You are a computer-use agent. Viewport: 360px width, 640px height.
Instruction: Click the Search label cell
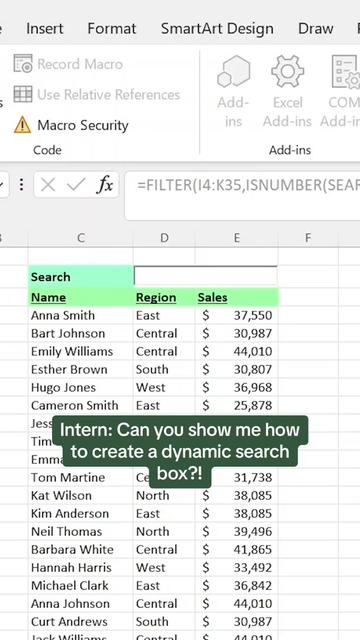pos(81,277)
